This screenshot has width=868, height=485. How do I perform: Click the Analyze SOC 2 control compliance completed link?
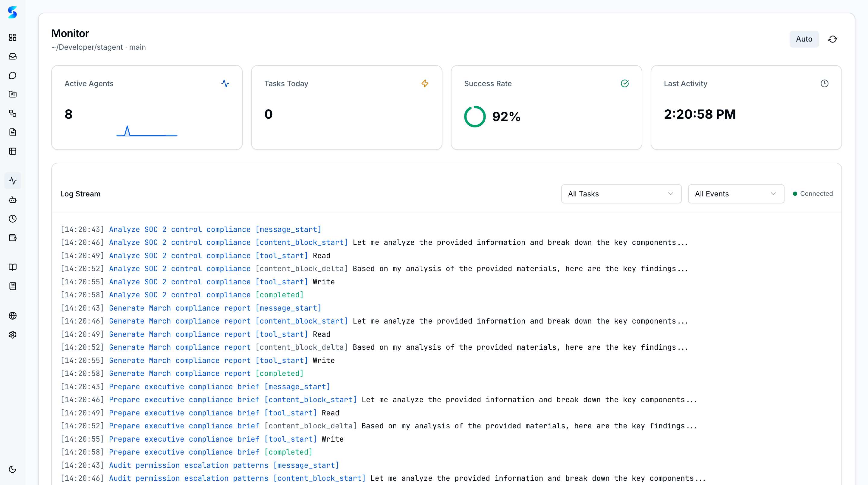[x=180, y=295]
